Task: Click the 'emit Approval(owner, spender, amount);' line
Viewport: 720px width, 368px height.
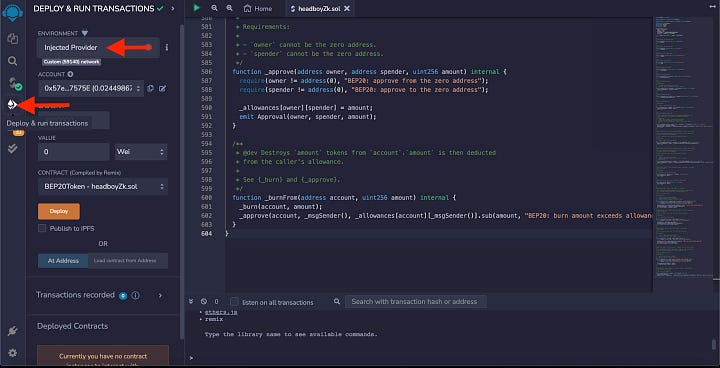Action: [x=308, y=117]
